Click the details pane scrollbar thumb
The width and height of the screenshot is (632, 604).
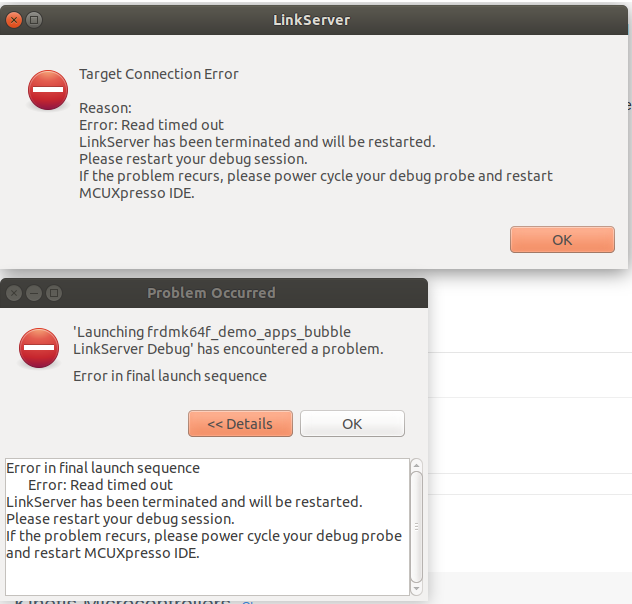416,527
